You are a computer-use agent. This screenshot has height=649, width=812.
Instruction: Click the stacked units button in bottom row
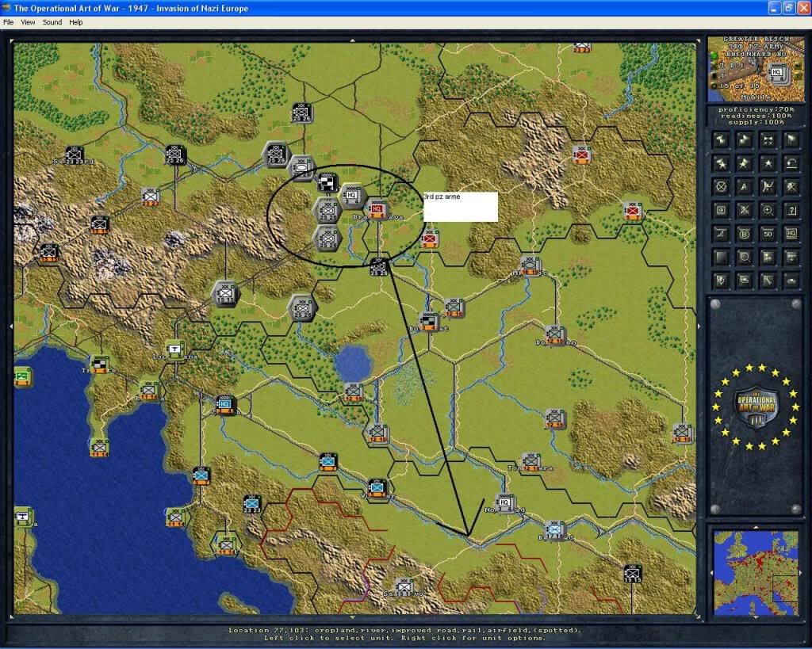[744, 281]
